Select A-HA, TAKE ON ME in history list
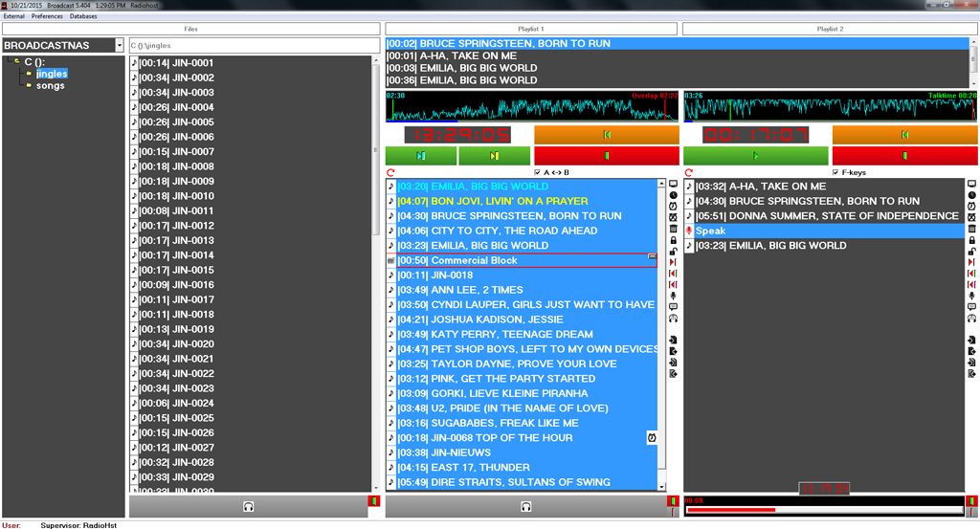980x529 pixels. (x=678, y=55)
